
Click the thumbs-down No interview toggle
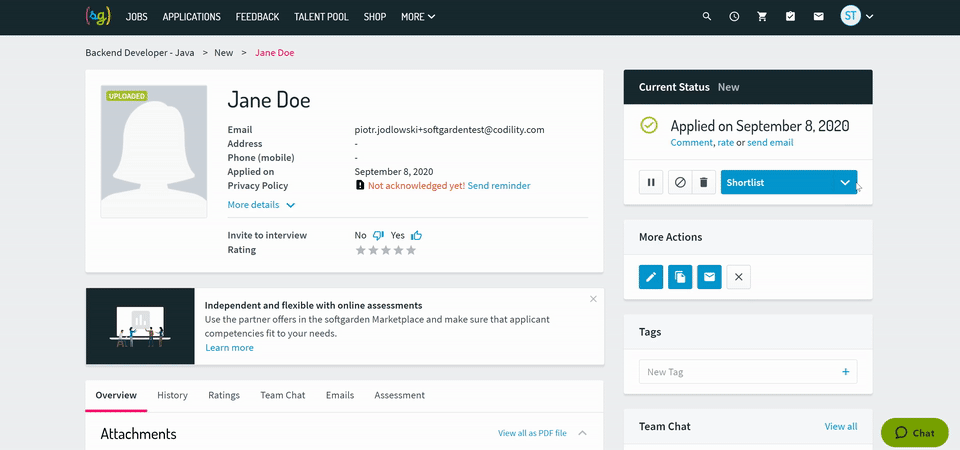pyautogui.click(x=378, y=236)
